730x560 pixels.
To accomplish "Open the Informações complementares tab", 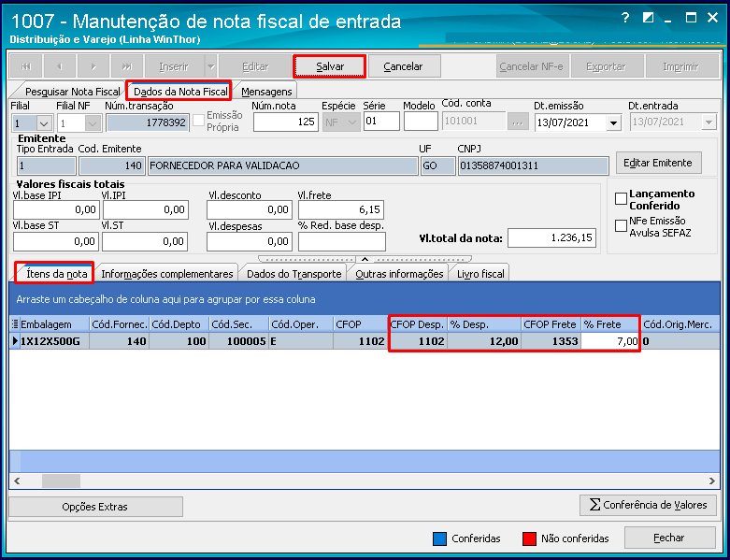I will pos(167,274).
